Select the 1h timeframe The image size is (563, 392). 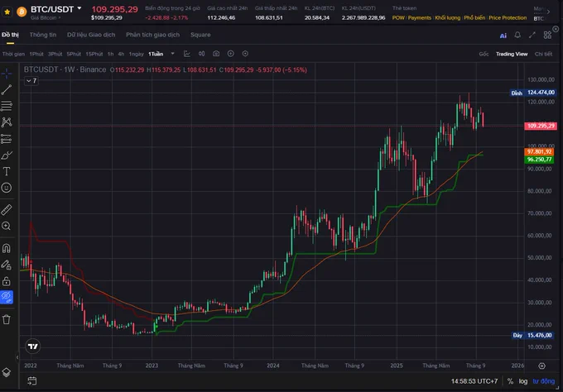(111, 54)
